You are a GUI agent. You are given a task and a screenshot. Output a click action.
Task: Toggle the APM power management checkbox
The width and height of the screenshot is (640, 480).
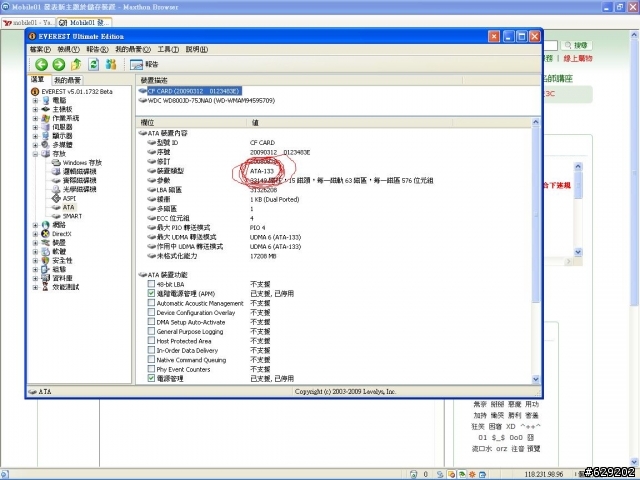(151, 293)
